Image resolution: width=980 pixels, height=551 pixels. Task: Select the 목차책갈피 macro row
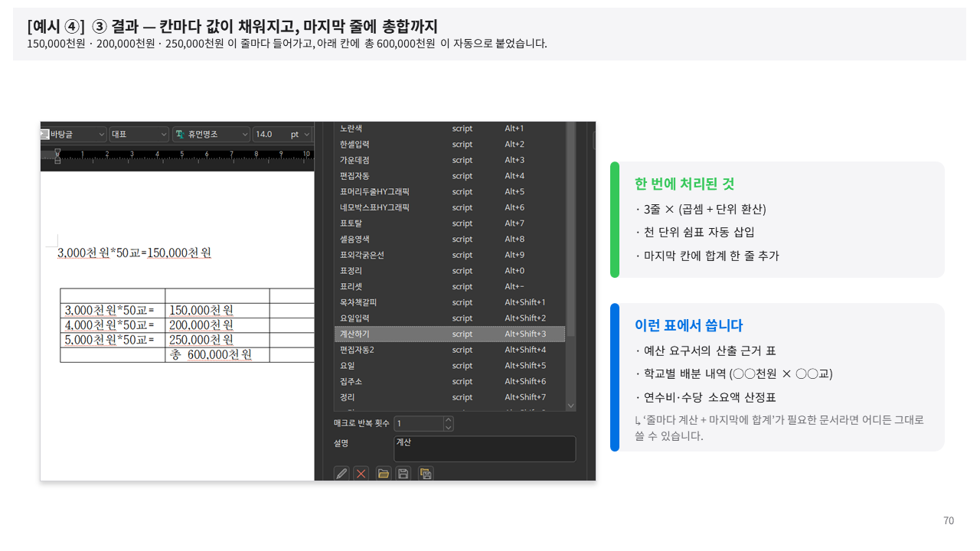point(449,302)
